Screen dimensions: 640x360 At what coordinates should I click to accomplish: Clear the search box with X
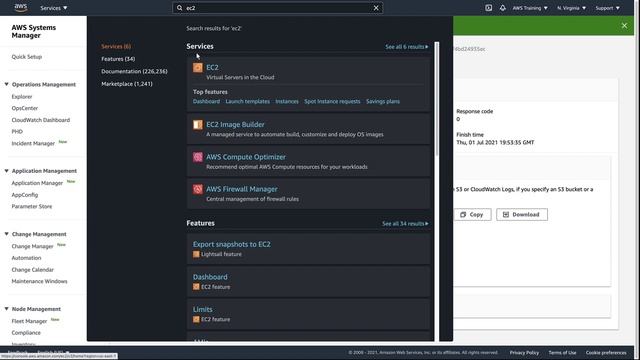[376, 8]
